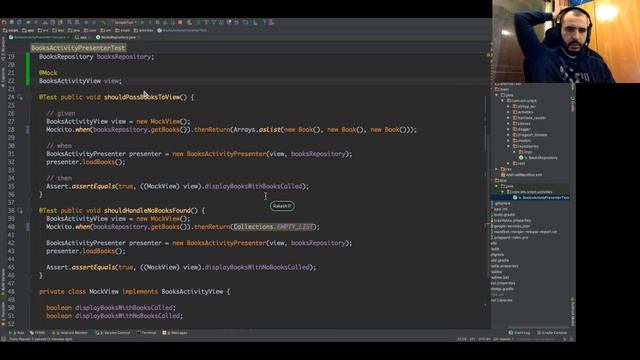The width and height of the screenshot is (640, 360).
Task: Select the activities folder in project tree
Action: pyautogui.click(x=523, y=112)
